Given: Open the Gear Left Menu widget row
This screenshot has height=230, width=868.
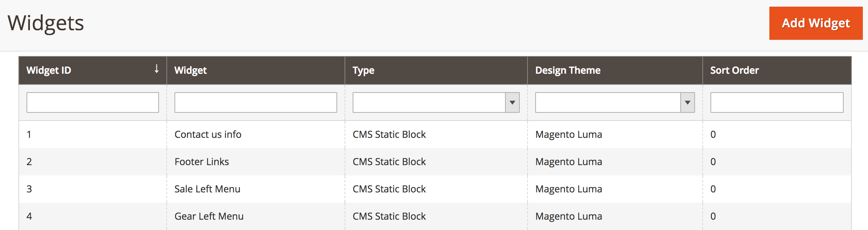Looking at the screenshot, I should click(x=209, y=216).
